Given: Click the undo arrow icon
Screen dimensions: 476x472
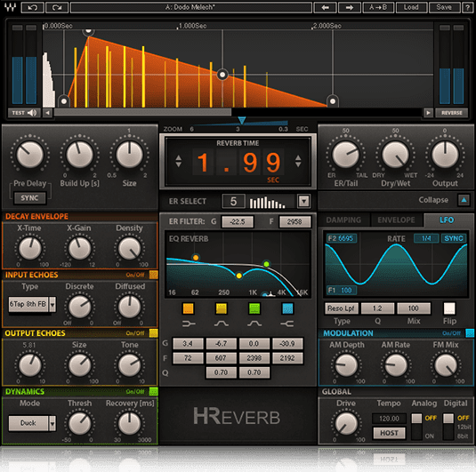Looking at the screenshot, I should click(33, 7).
